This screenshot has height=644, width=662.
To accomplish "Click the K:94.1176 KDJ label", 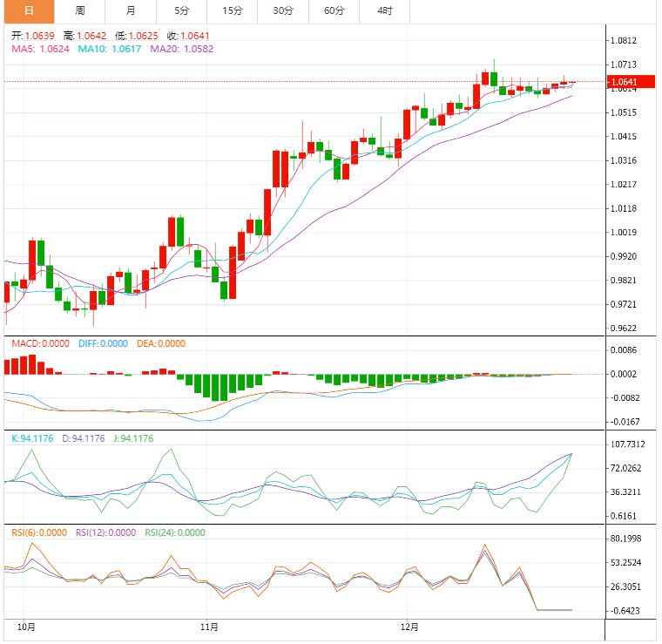I will (31, 438).
